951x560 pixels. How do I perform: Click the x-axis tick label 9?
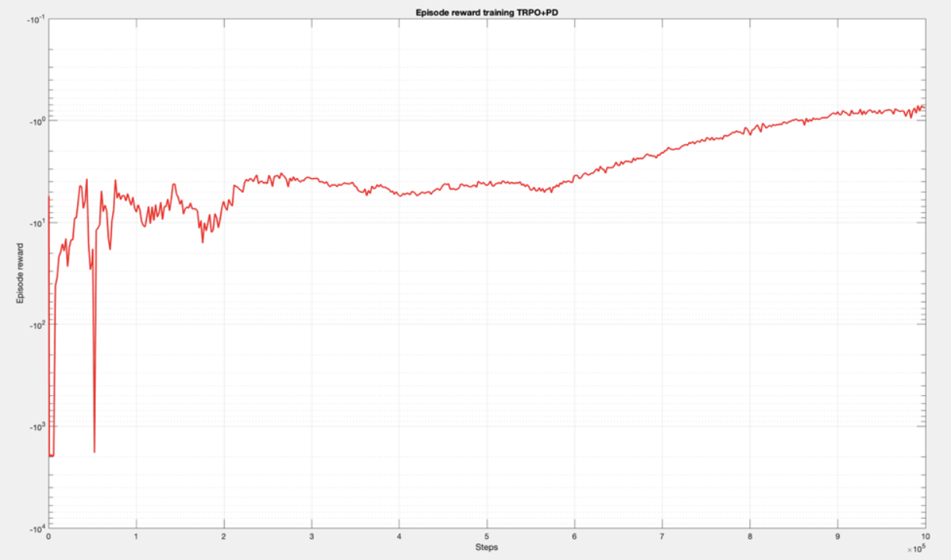[x=837, y=537]
